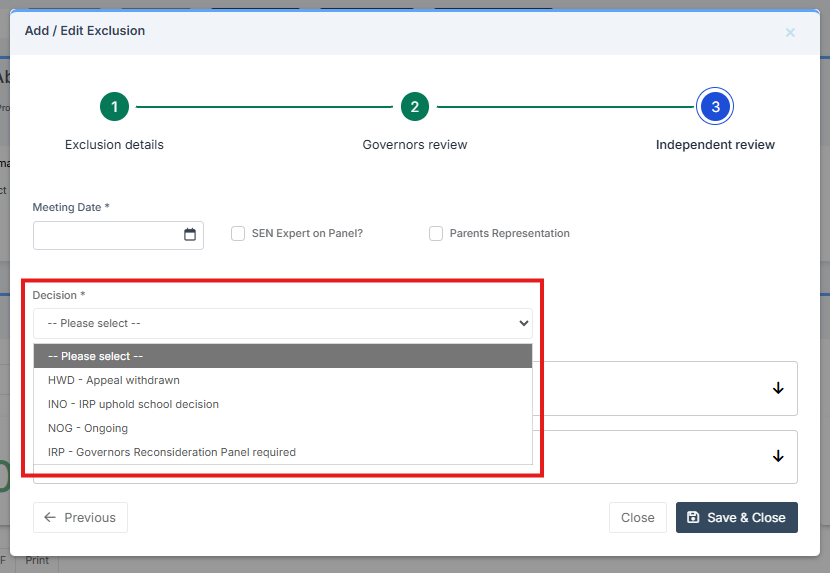Screen dimensions: 830x573
Task: Click Print in the background page
Action: (37, 560)
